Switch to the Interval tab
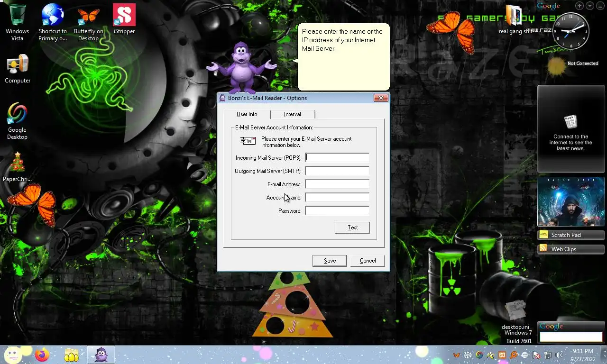Screen dimensions: 607x364 click(x=293, y=114)
